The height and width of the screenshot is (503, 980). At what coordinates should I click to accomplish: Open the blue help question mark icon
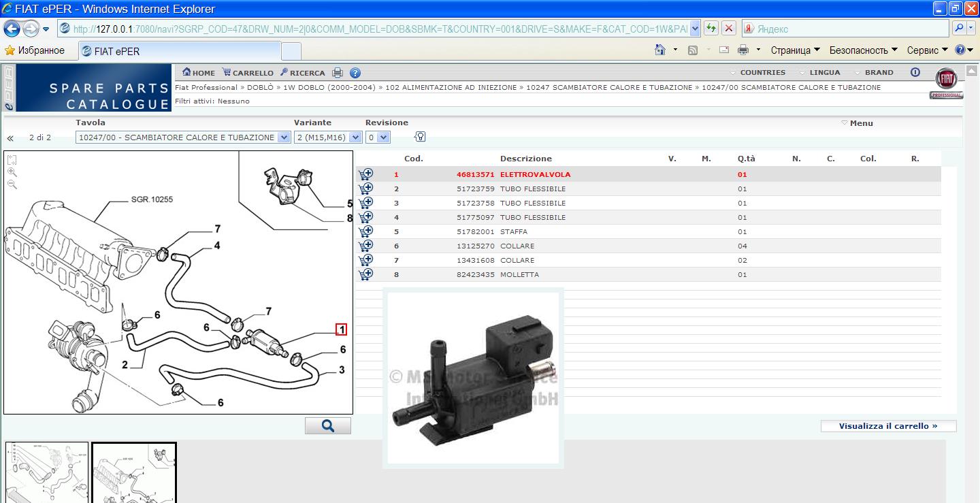point(355,73)
